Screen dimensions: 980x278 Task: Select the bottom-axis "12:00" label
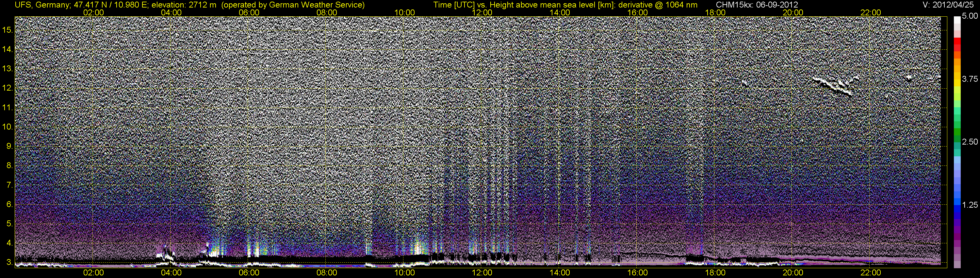click(x=482, y=273)
